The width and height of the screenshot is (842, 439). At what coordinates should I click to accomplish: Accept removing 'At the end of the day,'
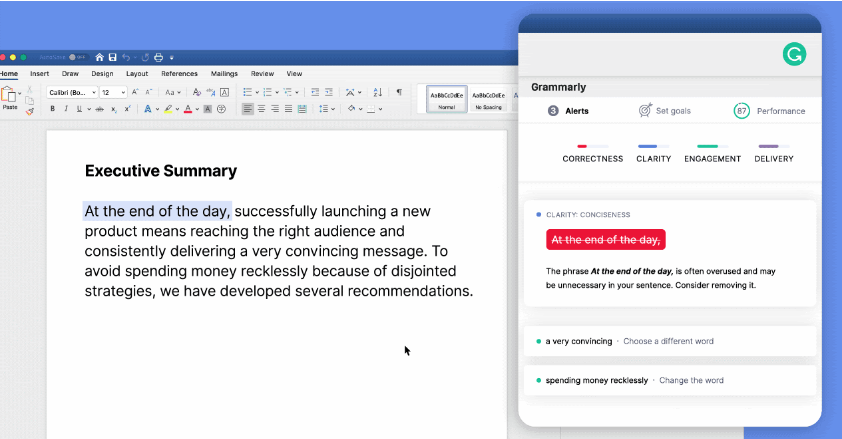[x=605, y=240]
